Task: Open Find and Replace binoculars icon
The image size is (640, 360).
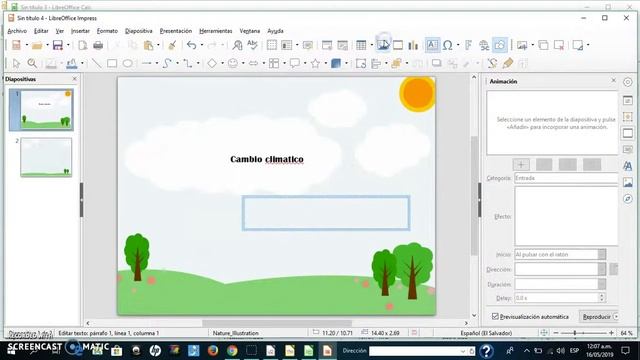Action: pyautogui.click(x=237, y=45)
